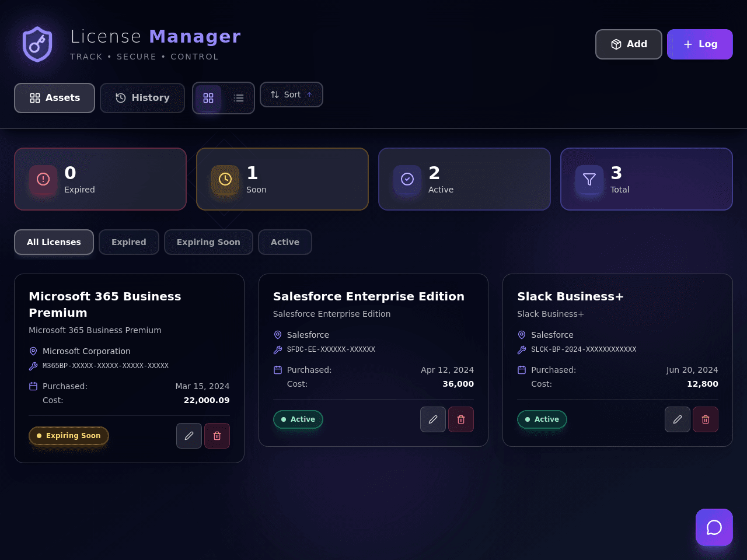The width and height of the screenshot is (747, 560).
Task: Click calendar icon in Slack Business+ card
Action: (522, 370)
